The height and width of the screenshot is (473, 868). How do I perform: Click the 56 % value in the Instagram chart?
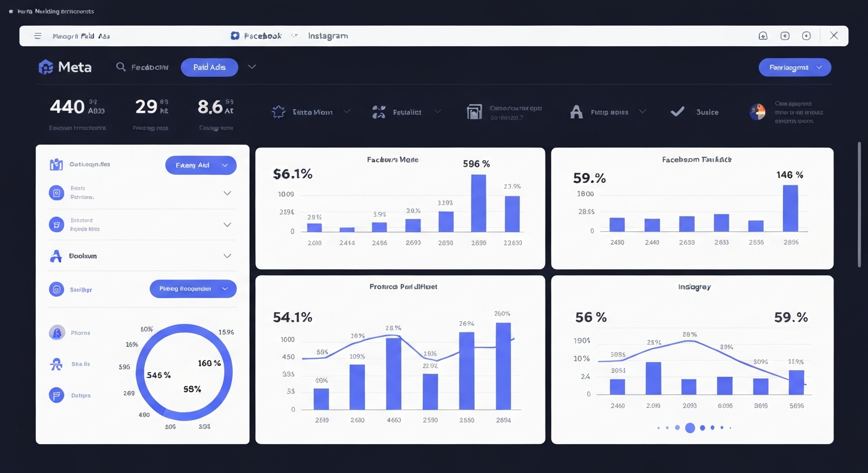click(591, 317)
